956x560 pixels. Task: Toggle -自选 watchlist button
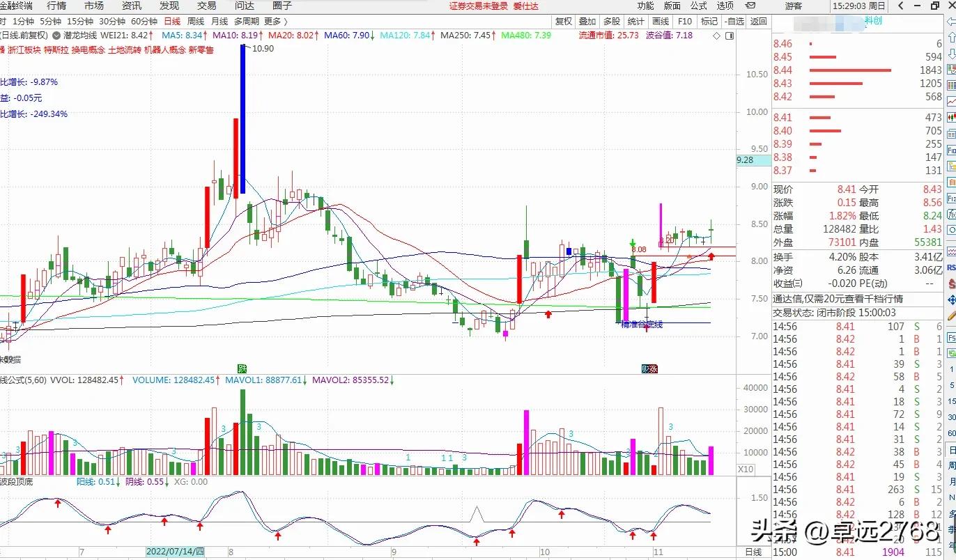click(734, 22)
